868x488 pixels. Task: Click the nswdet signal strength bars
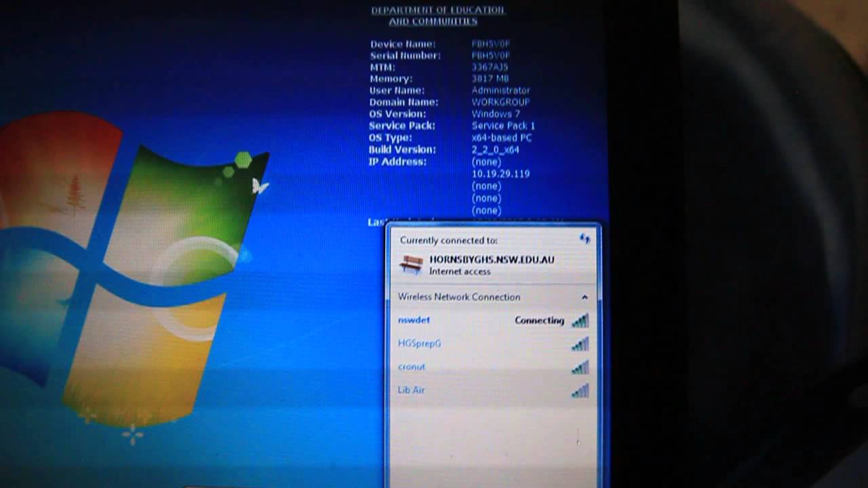coord(580,321)
